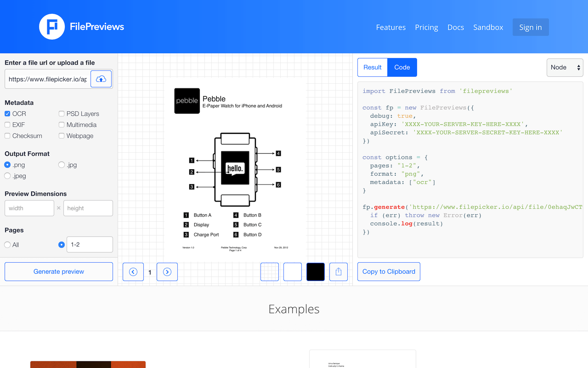Enable Multimedia metadata checkbox
Image resolution: width=588 pixels, height=368 pixels.
[62, 125]
